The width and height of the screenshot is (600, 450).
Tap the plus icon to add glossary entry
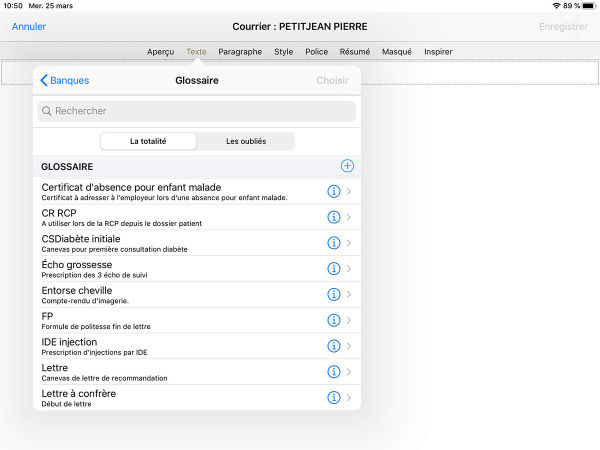tap(347, 166)
